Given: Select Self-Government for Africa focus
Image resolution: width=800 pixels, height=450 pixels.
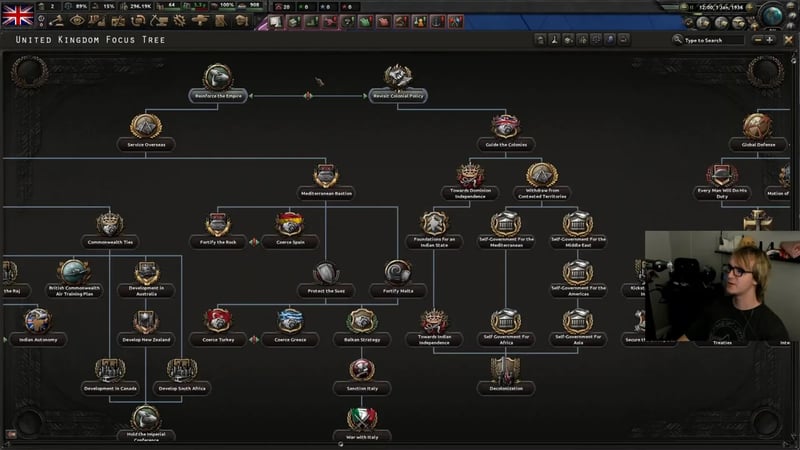Looking at the screenshot, I should tap(506, 327).
